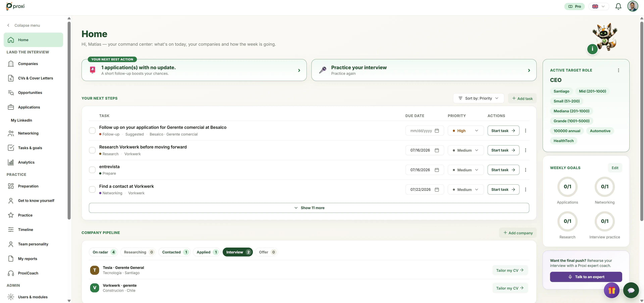Image resolution: width=644 pixels, height=303 pixels.
Task: Change priority of Besalco follow-up from High
Action: (x=465, y=131)
